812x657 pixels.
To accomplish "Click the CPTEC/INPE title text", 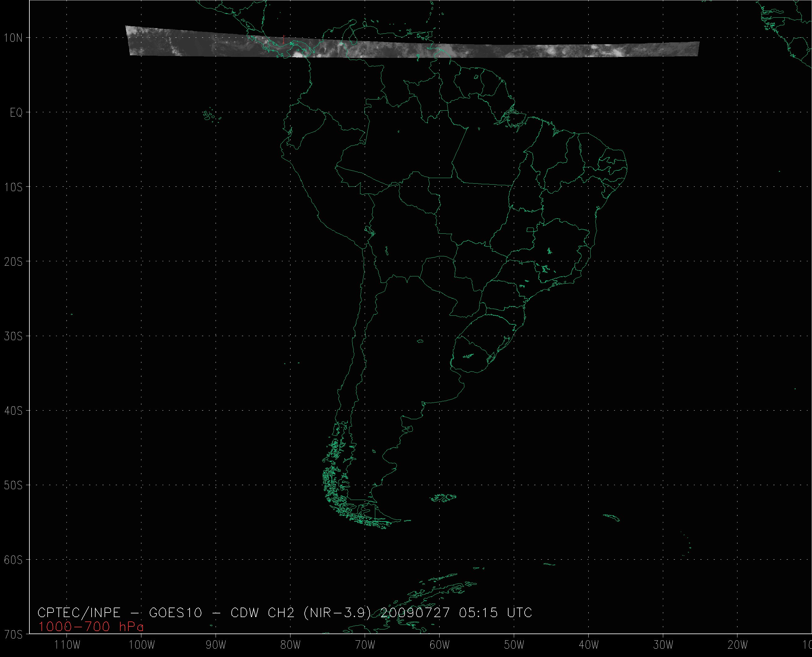I will tap(79, 613).
